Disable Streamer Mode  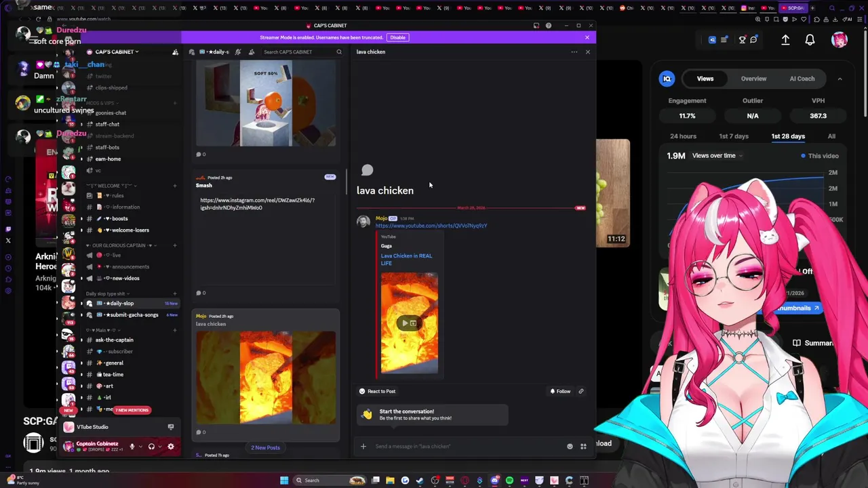click(398, 37)
